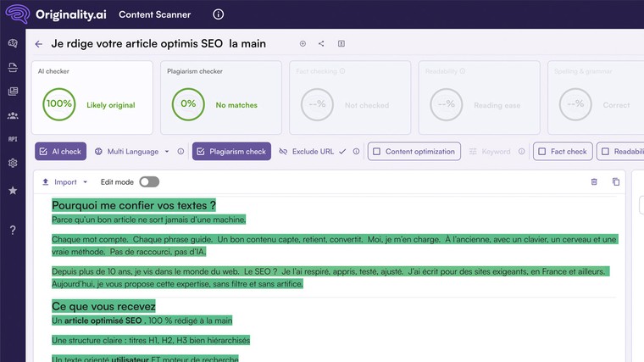Click the Exclude URL link-off icon
Viewport: 644px width, 362px height.
pyautogui.click(x=283, y=151)
